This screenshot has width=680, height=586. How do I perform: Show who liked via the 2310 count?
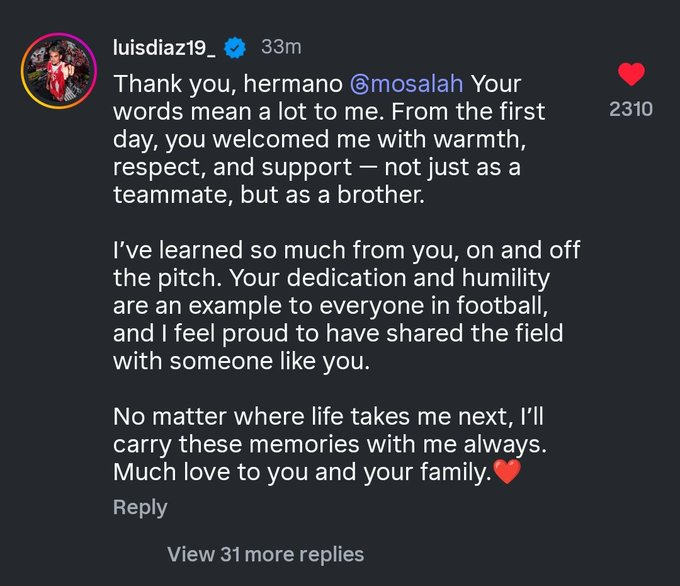click(x=631, y=109)
